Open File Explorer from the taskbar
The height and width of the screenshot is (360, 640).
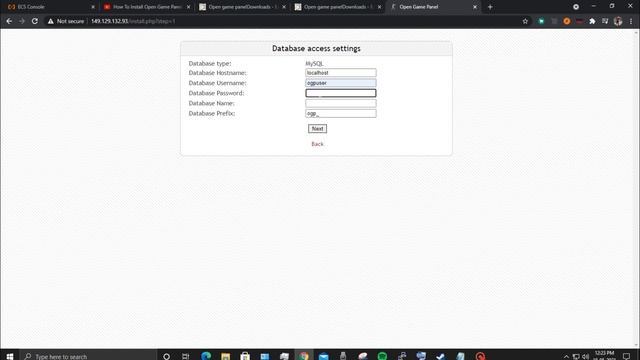point(225,356)
